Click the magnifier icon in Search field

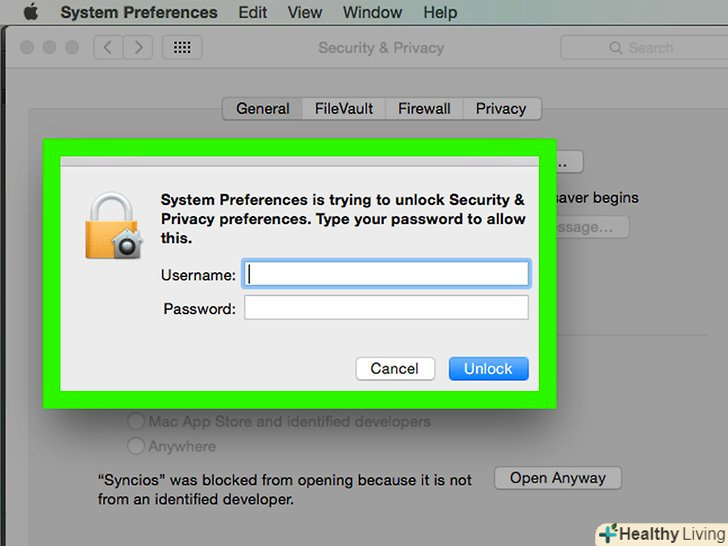pyautogui.click(x=616, y=48)
